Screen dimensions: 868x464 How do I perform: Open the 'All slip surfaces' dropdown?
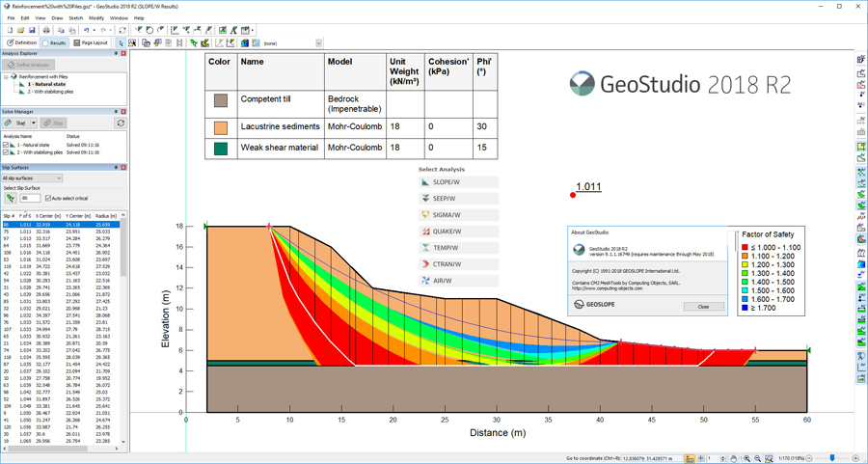(x=32, y=178)
